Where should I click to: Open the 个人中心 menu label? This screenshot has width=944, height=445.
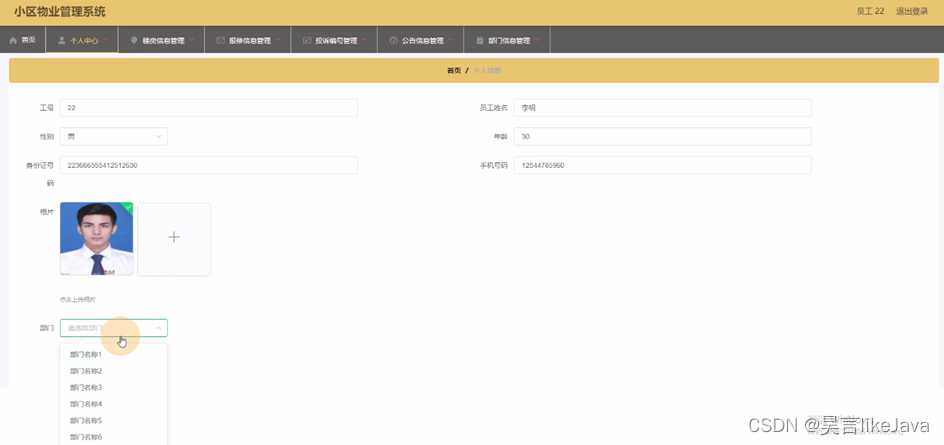[84, 41]
